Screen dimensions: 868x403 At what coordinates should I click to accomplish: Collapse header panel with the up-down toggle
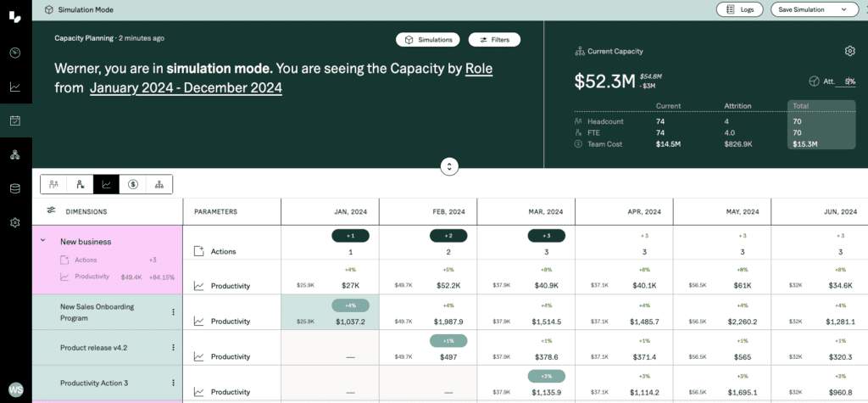click(x=449, y=166)
